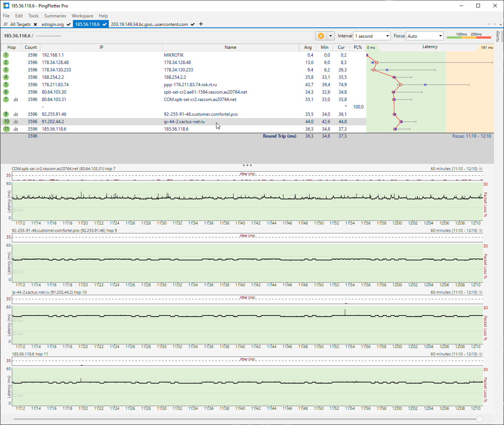Image resolution: width=504 pixels, height=425 pixels.
Task: Open the Interval dropdown showing 1 second
Action: pos(372,36)
